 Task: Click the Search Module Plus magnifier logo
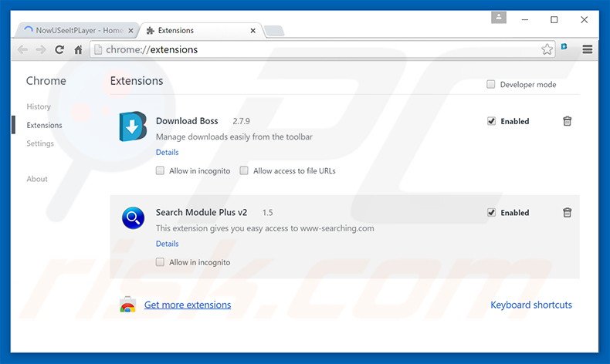(133, 218)
